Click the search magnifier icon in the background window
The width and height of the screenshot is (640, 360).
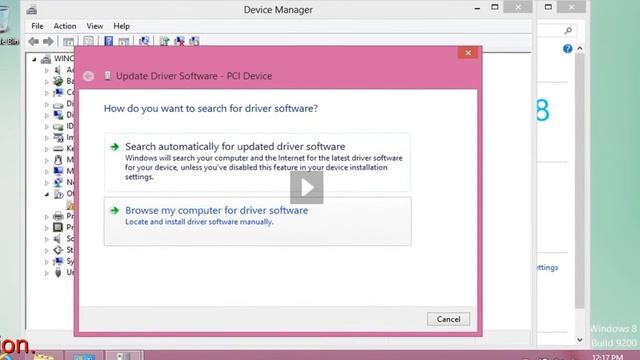coord(568,31)
